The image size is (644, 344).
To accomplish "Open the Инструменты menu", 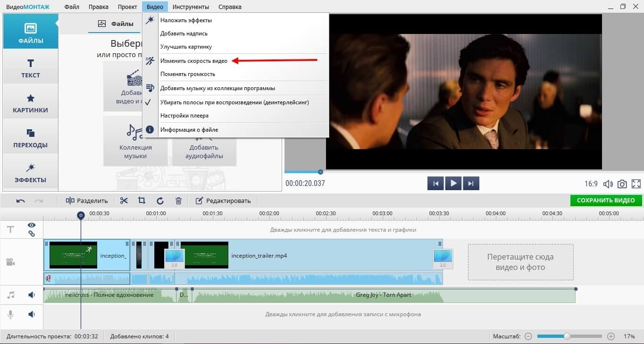I will [x=191, y=7].
